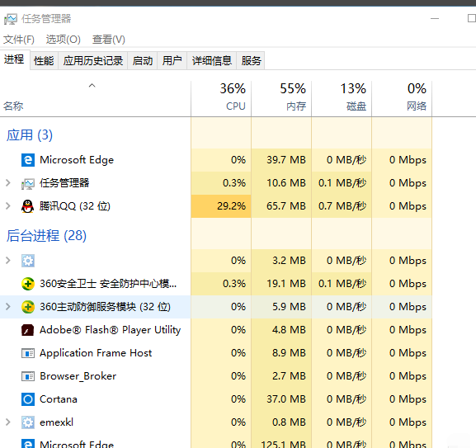Click the 3.2 MB memory cell
Screen dimensions: 476x448
coord(281,261)
